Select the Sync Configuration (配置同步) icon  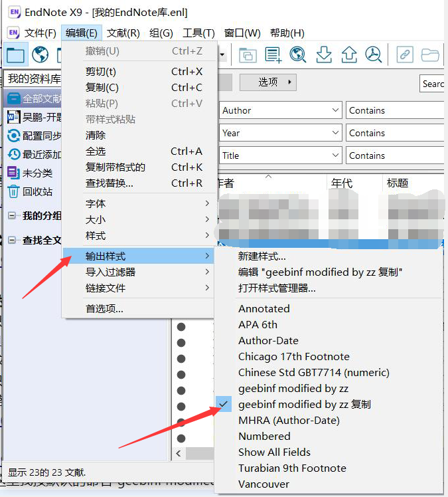(x=13, y=136)
